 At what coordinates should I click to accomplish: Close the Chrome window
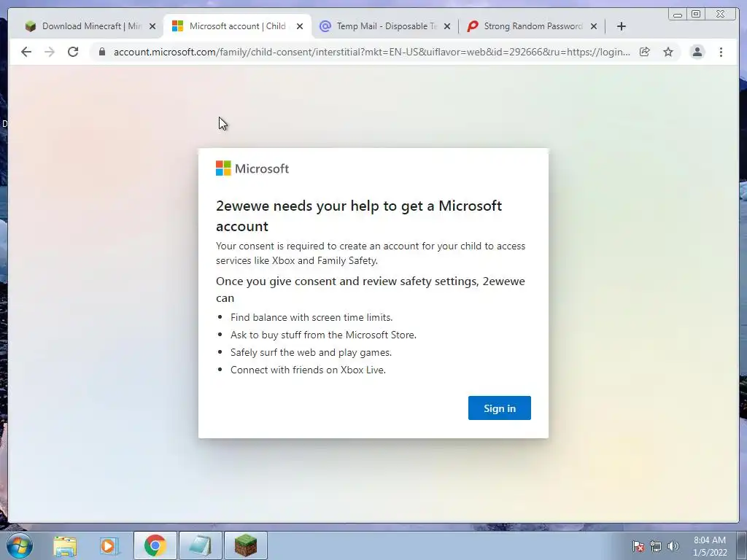coord(721,15)
